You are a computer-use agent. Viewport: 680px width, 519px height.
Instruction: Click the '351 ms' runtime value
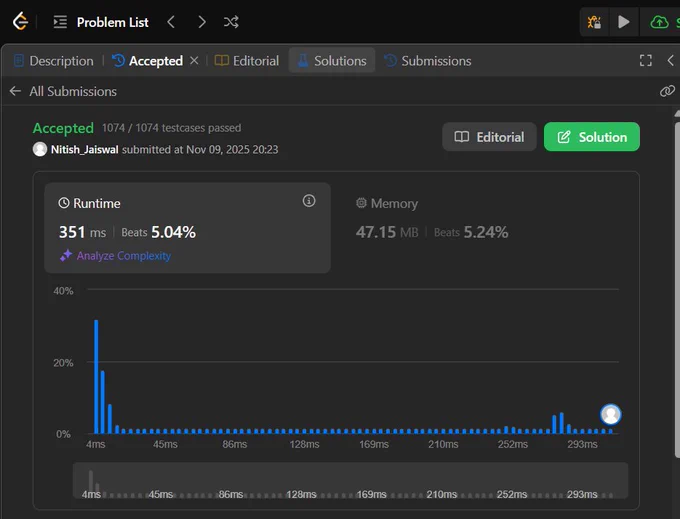point(82,232)
